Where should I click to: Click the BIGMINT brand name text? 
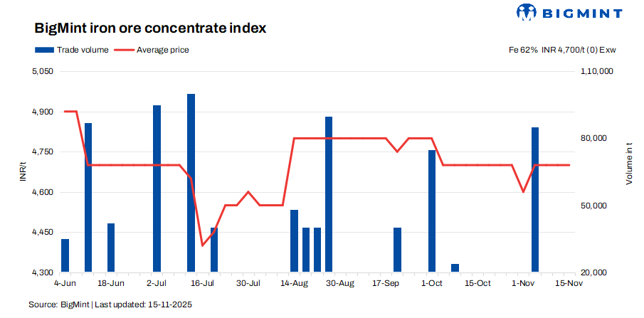(581, 13)
